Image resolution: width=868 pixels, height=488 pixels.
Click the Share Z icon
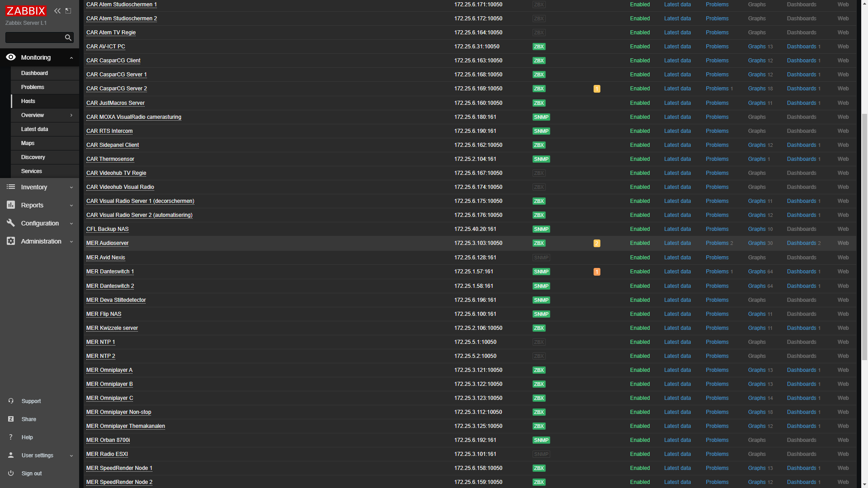pos(11,419)
